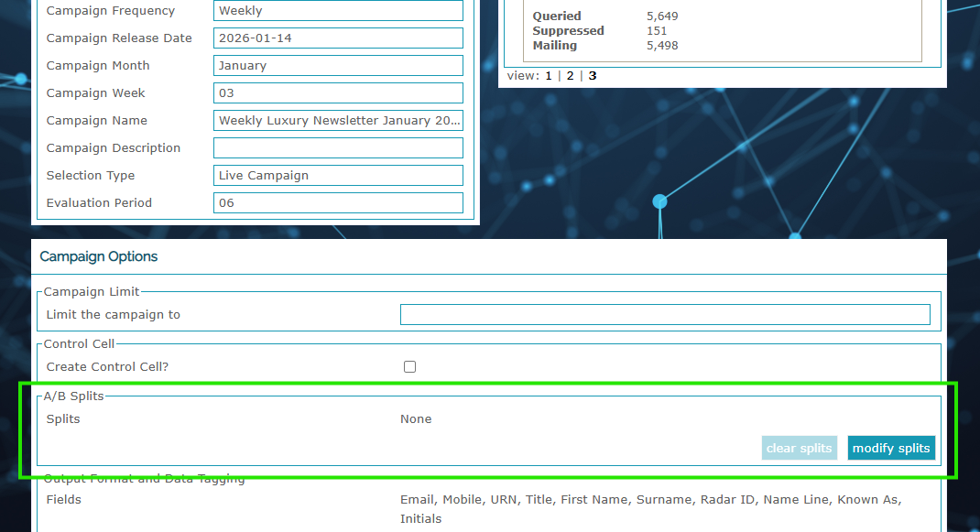Click the Selection Type field showing Live Campaign
Image resolution: width=980 pixels, height=532 pixels.
[x=338, y=176]
